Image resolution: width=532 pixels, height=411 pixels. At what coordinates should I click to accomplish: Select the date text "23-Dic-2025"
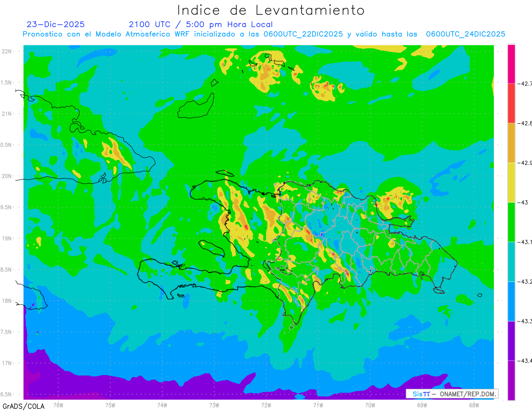(x=55, y=24)
